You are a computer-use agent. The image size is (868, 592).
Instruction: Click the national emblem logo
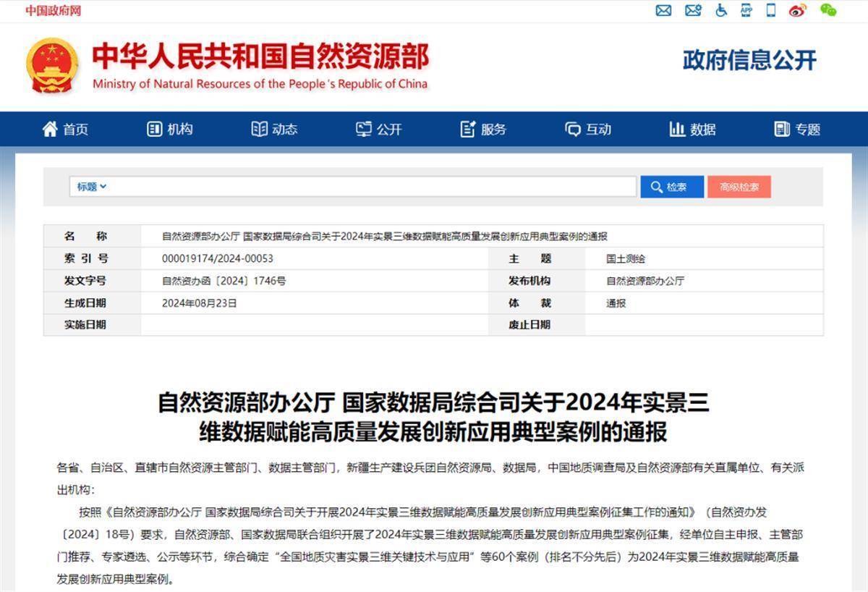52,65
